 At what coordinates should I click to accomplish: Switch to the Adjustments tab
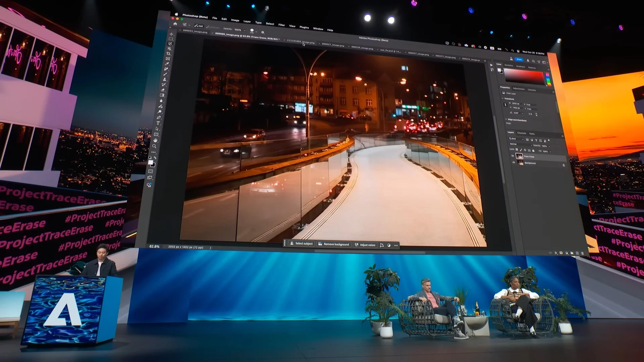click(x=519, y=89)
